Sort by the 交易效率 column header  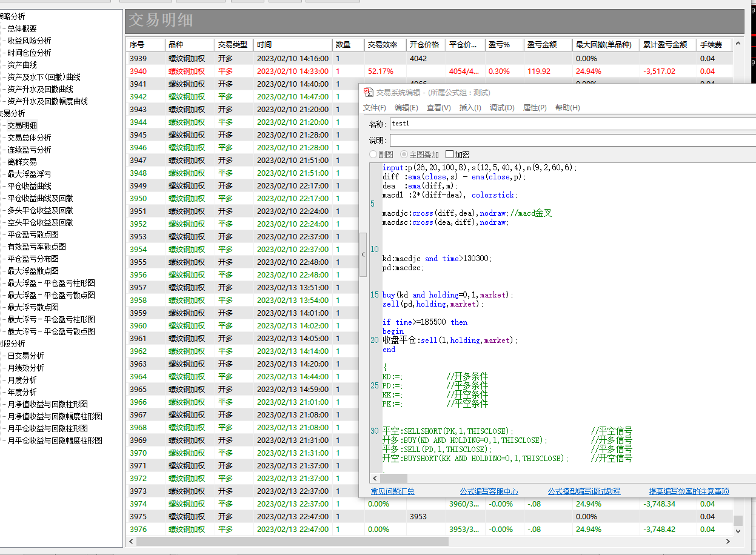coord(385,45)
